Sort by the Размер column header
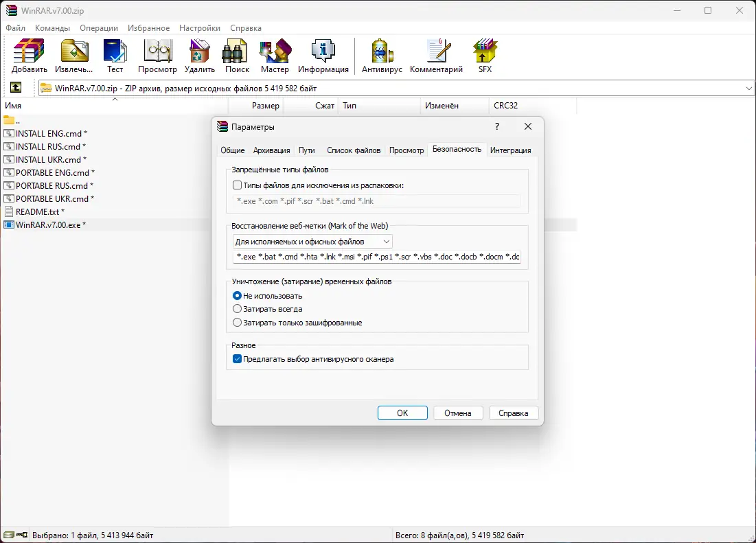756x543 pixels. (255, 106)
